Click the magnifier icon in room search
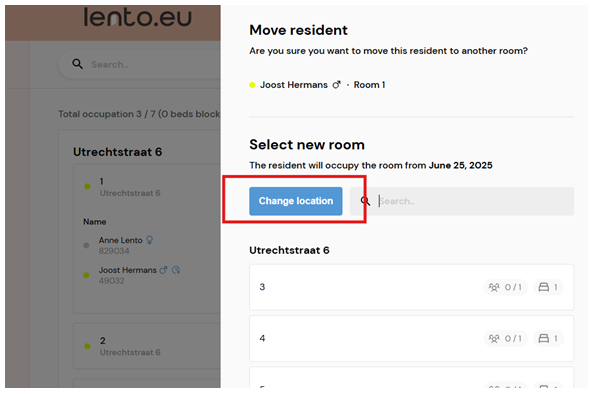 coord(365,201)
